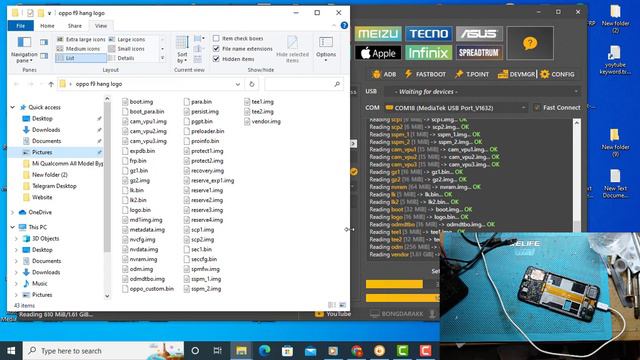
Task: Choose Details layout view
Action: (x=122, y=58)
